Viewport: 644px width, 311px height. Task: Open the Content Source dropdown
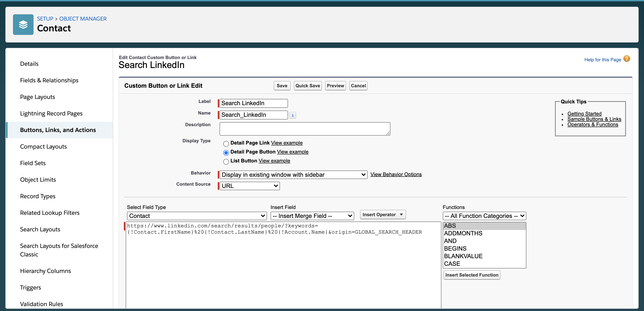click(250, 186)
